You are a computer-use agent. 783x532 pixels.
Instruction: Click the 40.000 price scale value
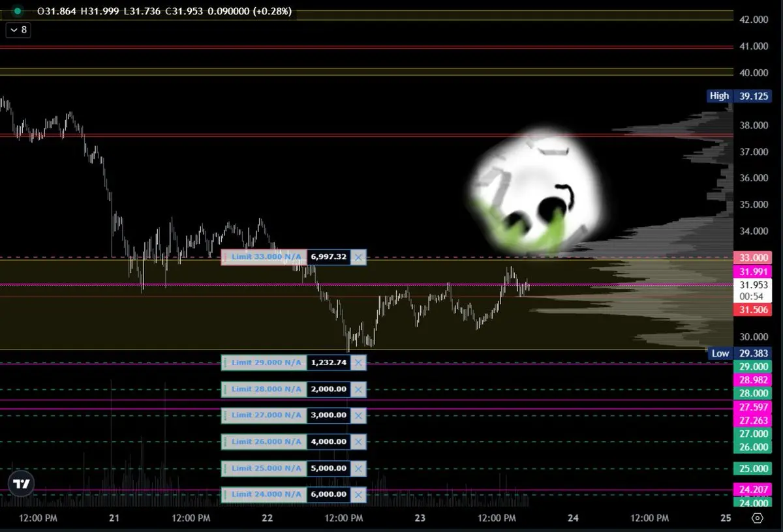(754, 72)
